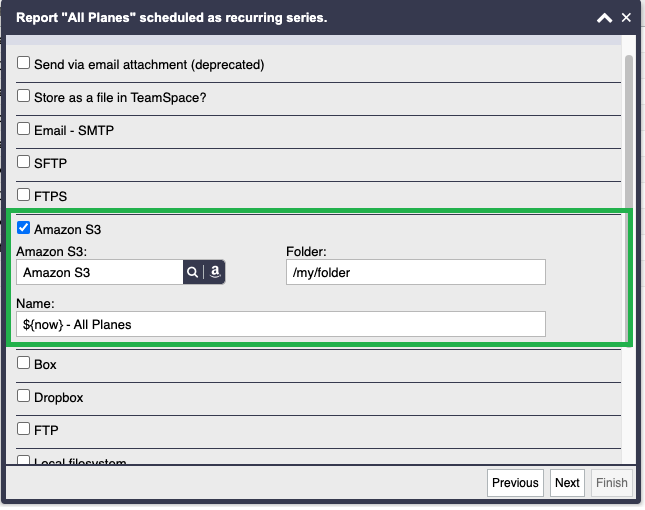Enable the Local filesystem checkbox
Image resolution: width=645 pixels, height=510 pixels.
point(23,460)
